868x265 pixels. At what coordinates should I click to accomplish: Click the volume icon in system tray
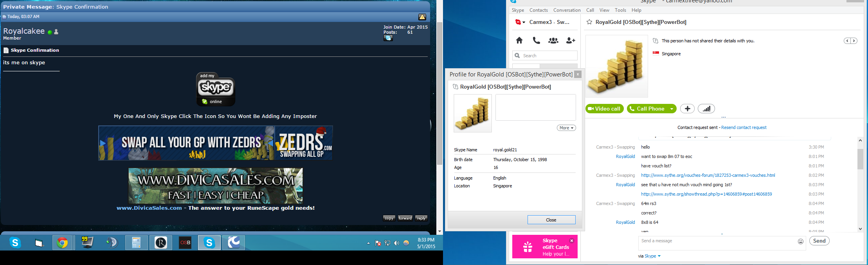396,243
